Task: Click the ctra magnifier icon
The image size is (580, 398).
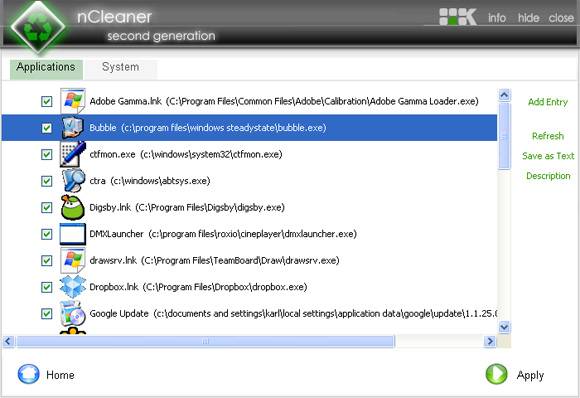Action: (x=73, y=181)
